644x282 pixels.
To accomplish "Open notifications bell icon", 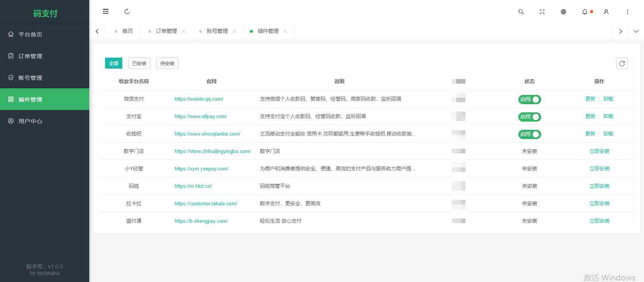I will [x=585, y=12].
